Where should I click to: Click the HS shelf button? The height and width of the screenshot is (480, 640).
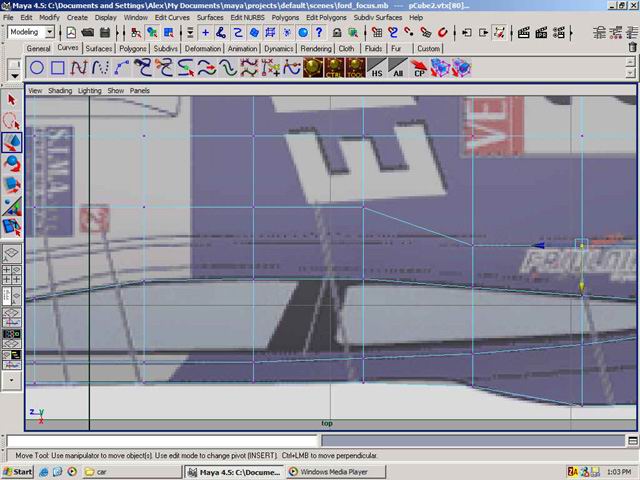coord(376,68)
